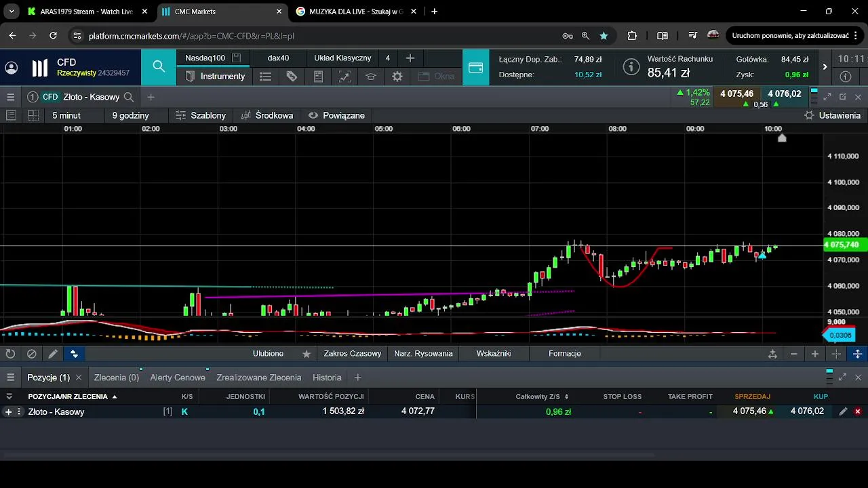Save the Nasdaq100 layout via disk icon
The image size is (868, 488).
click(x=236, y=58)
